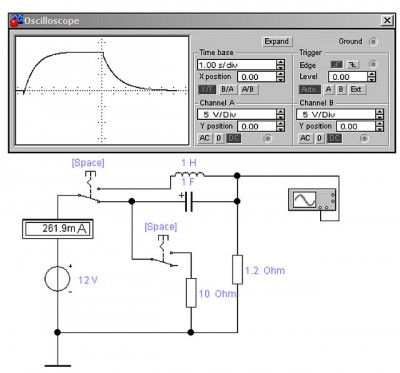400x373 pixels.
Task: Select the 1.2 Ohm resistor symbol
Action: [x=237, y=269]
